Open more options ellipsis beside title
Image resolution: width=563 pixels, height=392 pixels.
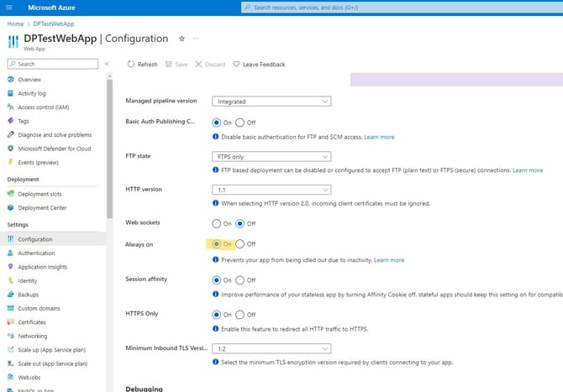pos(197,39)
